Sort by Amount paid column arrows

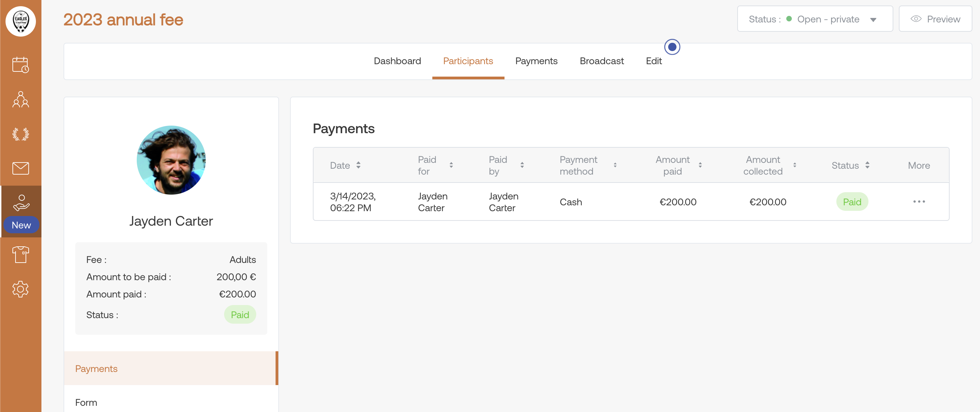coord(700,165)
